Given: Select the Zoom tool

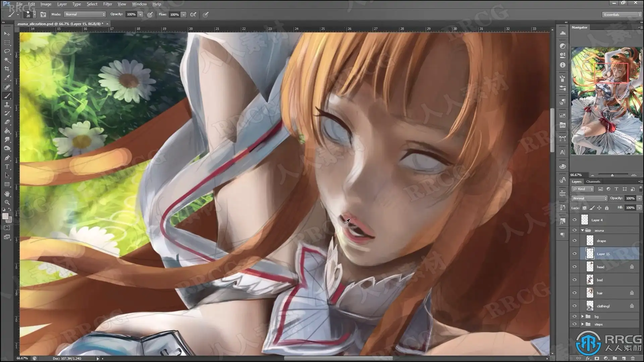Looking at the screenshot, I should [7, 202].
